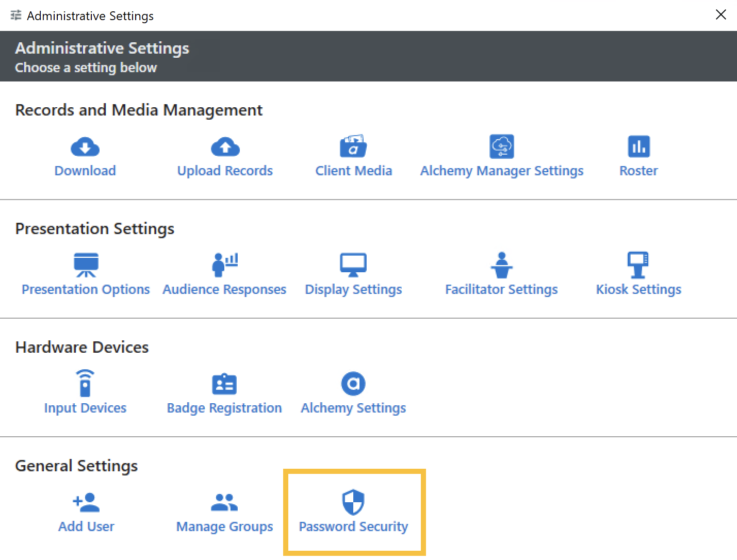Click the Download cloud icon
The width and height of the screenshot is (737, 560).
click(x=85, y=147)
